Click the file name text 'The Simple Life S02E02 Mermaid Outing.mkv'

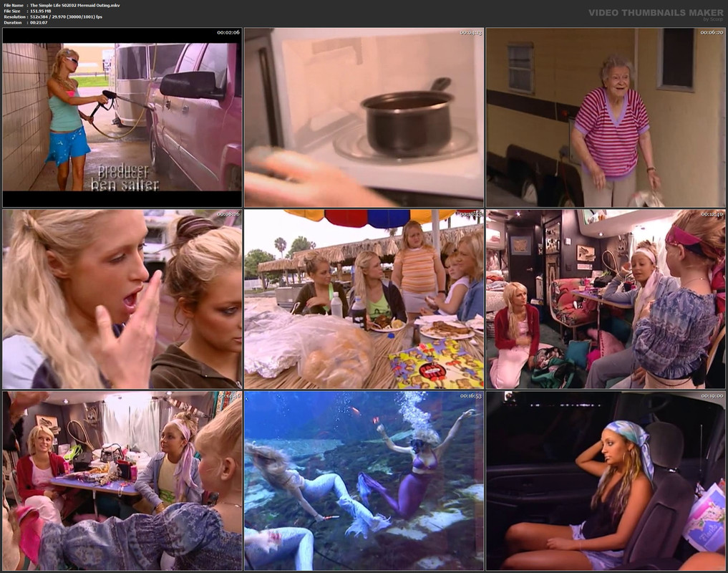coord(74,5)
